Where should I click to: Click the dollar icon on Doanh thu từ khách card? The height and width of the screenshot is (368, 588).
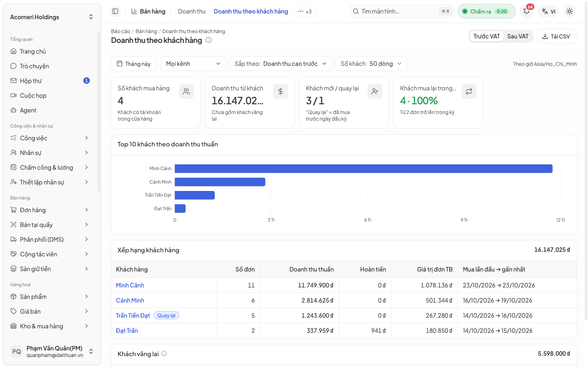tap(281, 92)
